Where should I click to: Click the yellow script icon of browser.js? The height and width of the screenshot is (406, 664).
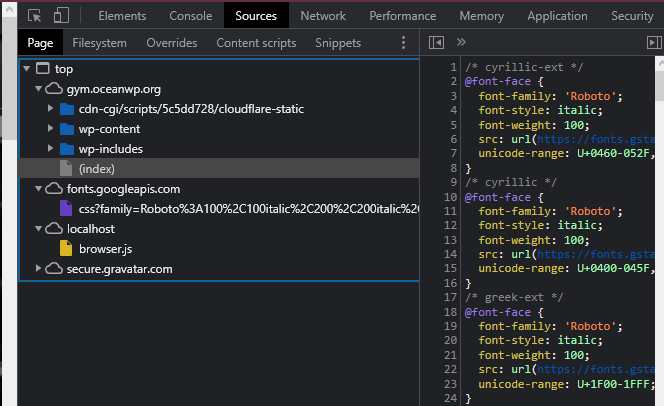(66, 248)
